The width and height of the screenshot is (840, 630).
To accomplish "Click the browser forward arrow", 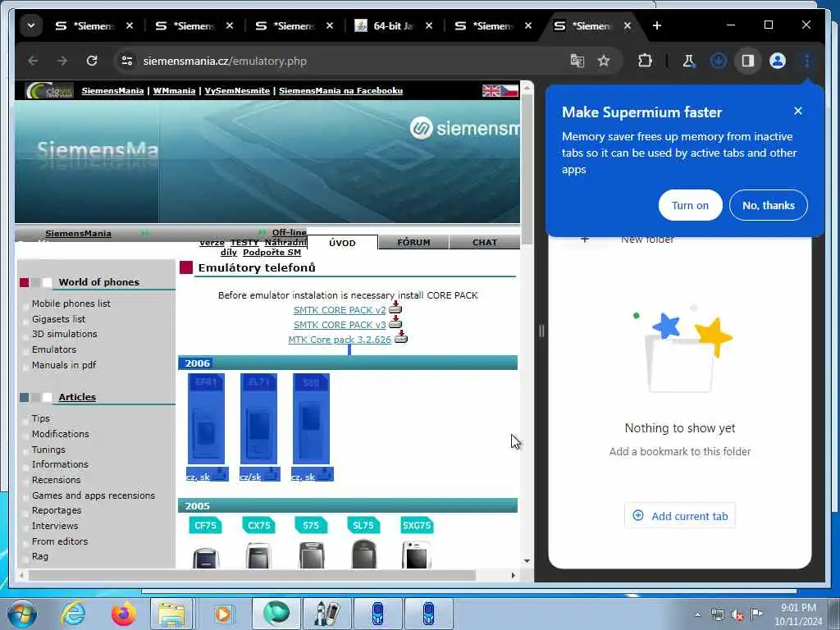I will [x=62, y=61].
